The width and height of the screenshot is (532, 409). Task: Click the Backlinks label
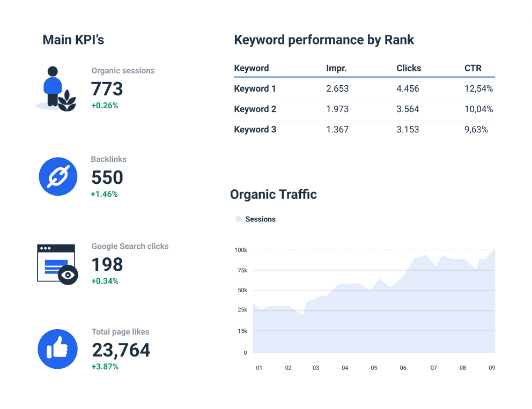(x=108, y=159)
